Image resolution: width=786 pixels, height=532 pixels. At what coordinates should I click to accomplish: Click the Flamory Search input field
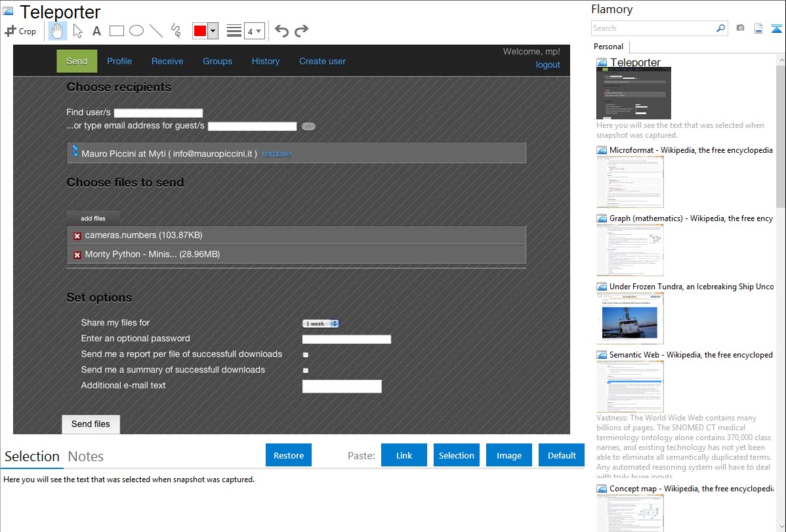tap(653, 28)
